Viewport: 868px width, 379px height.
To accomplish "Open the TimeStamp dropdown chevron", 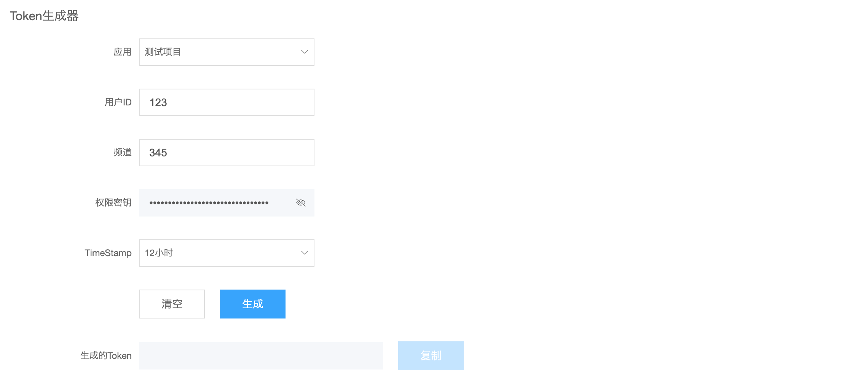I will point(305,253).
